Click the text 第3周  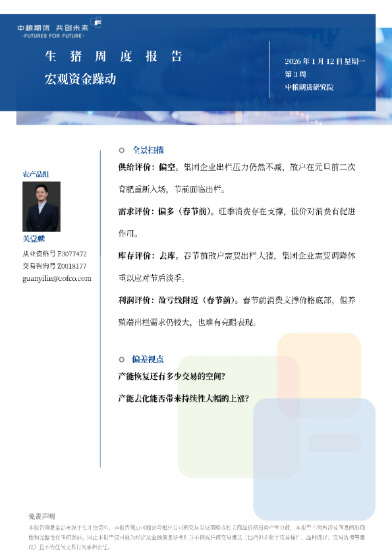295,74
